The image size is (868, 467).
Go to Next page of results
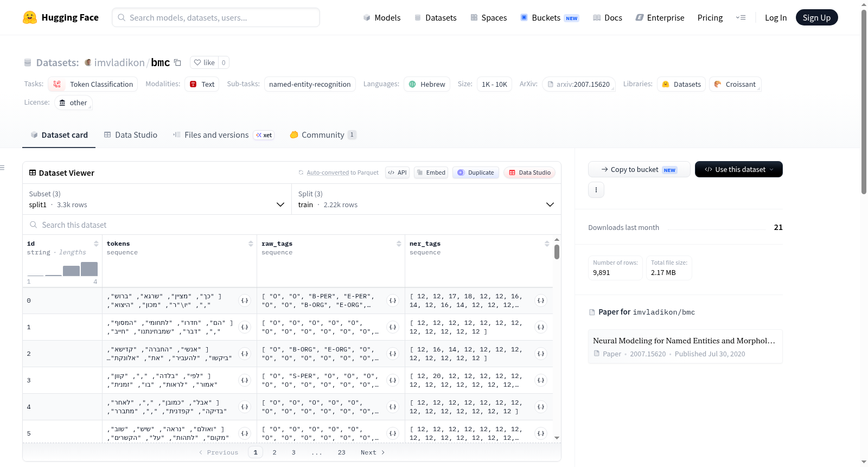(x=373, y=452)
